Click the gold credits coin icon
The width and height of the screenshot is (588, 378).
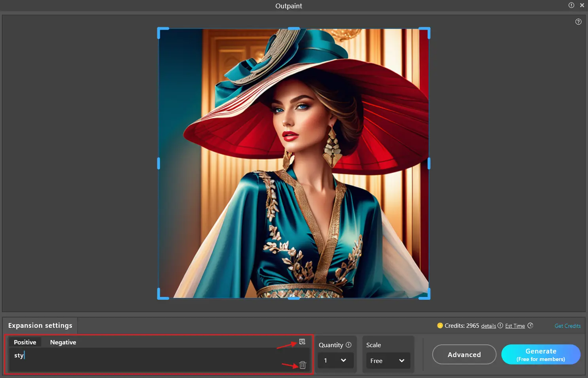(440, 325)
